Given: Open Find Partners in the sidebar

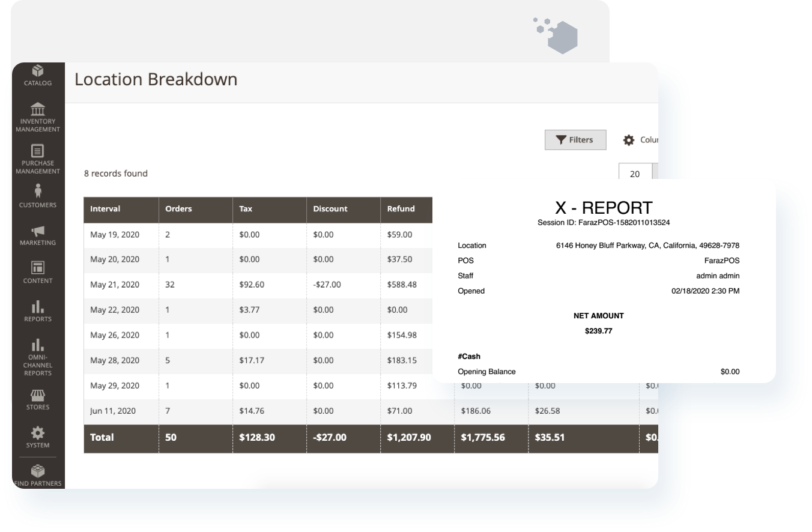Looking at the screenshot, I should tap(38, 475).
